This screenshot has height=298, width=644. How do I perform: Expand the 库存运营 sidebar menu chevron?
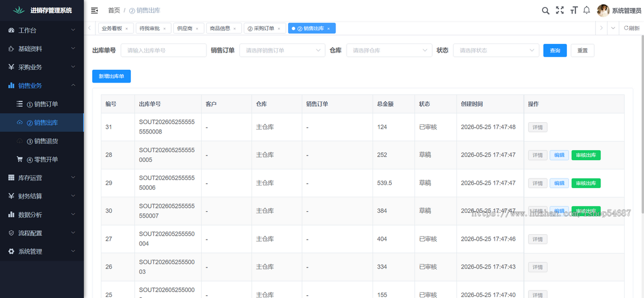[74, 178]
